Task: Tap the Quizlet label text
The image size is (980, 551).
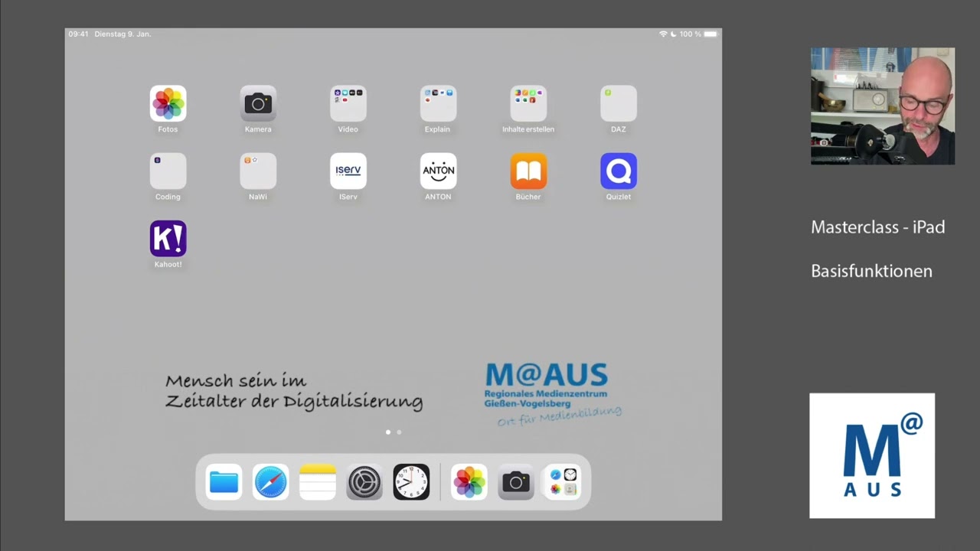Action: (619, 197)
